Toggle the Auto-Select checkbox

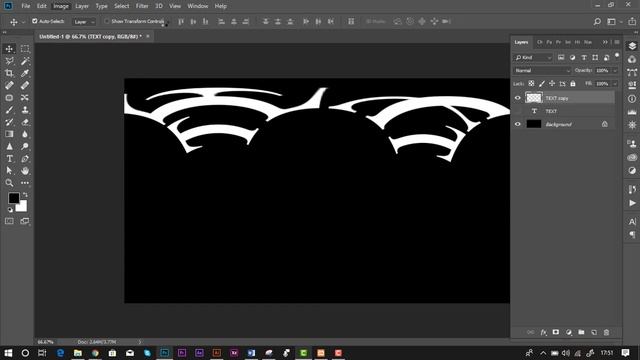[x=35, y=21]
